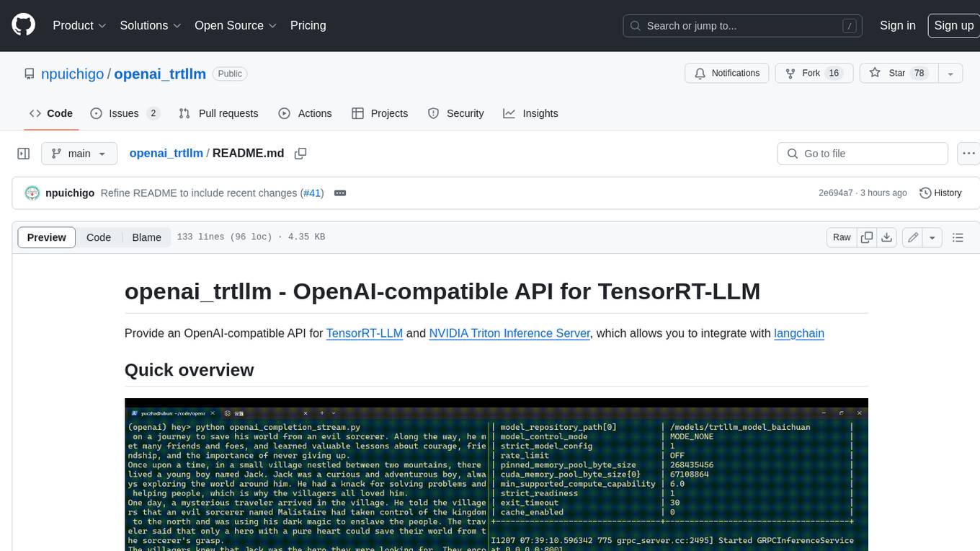
Task: Open the openai_trtllm repository link
Action: [x=160, y=74]
